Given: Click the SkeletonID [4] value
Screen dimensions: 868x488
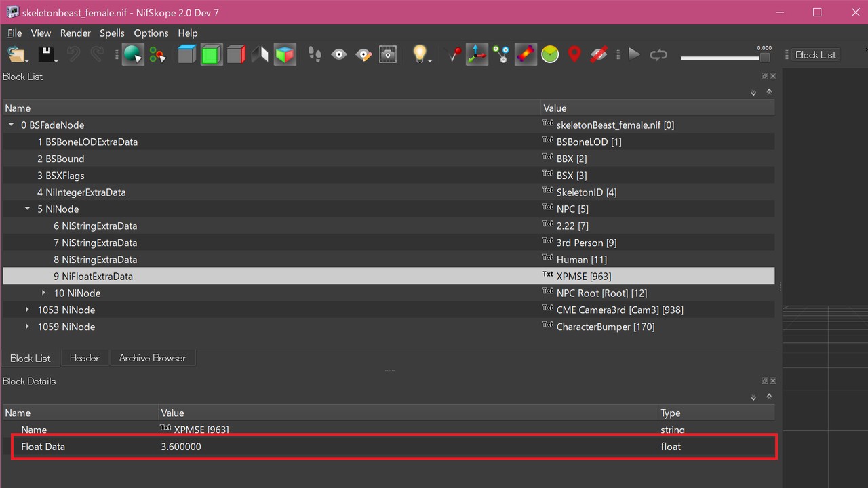Looking at the screenshot, I should point(586,192).
